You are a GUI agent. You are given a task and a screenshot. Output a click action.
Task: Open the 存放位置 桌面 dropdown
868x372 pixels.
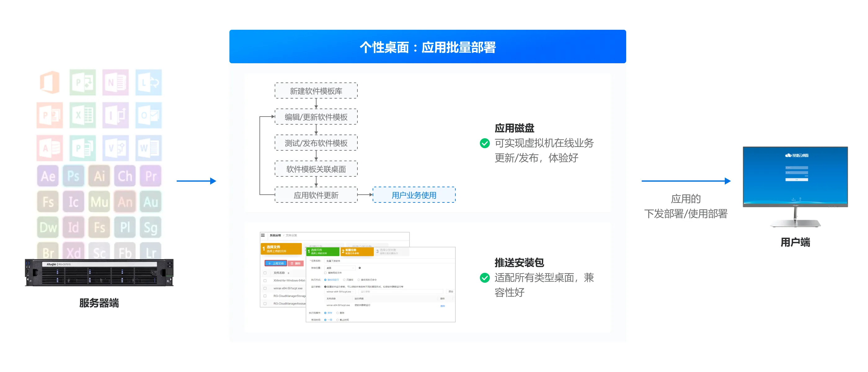coord(340,268)
